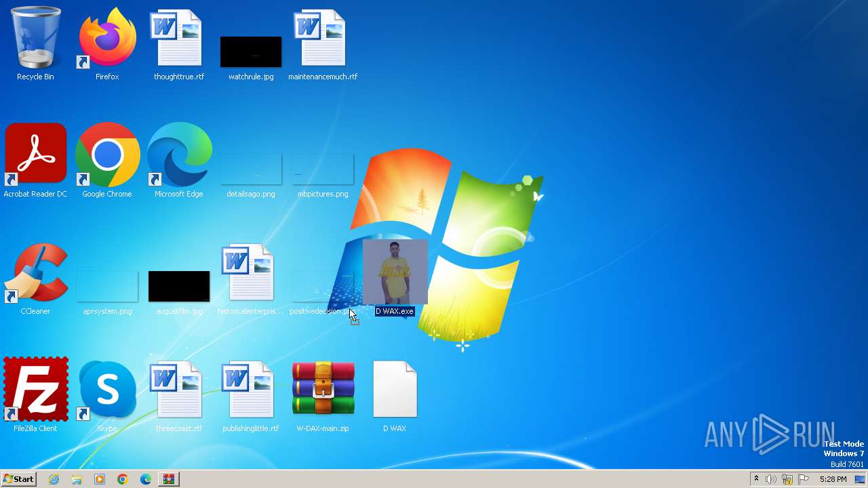The height and width of the screenshot is (488, 868).
Task: Open Internet Explorer from the taskbar
Action: pyautogui.click(x=54, y=479)
